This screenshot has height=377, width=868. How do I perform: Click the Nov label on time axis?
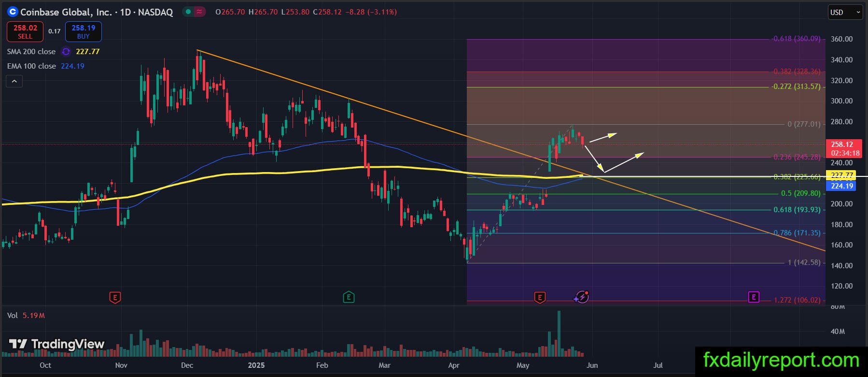pyautogui.click(x=121, y=365)
